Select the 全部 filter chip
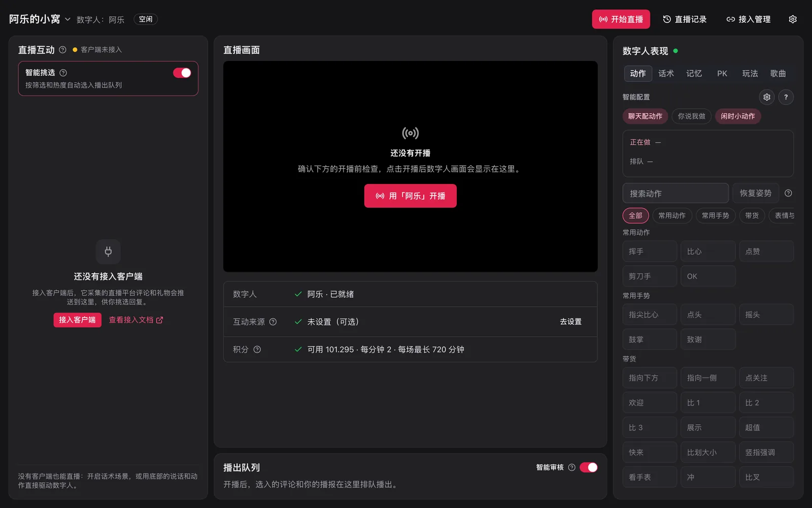The height and width of the screenshot is (508, 812). pos(635,215)
